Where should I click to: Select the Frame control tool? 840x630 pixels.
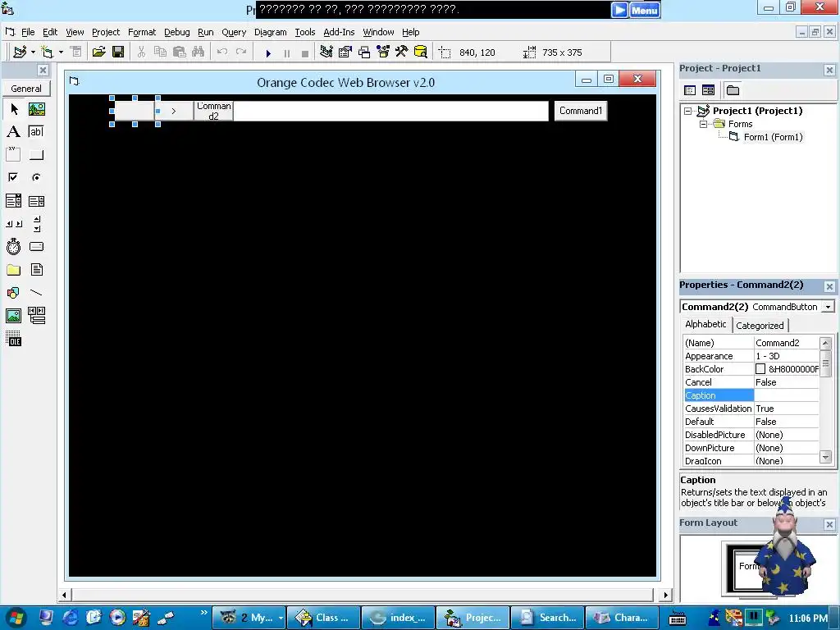[x=14, y=154]
